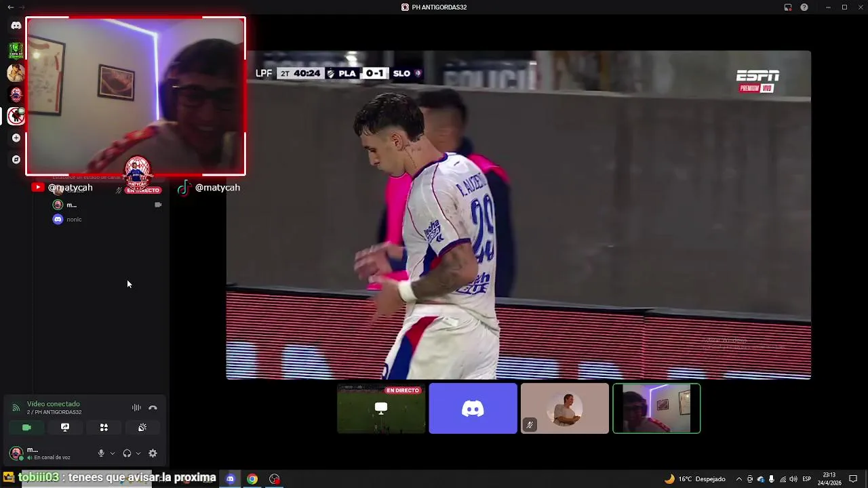Deafen using the headphones icon
Screen dimensions: 868x488
127,453
